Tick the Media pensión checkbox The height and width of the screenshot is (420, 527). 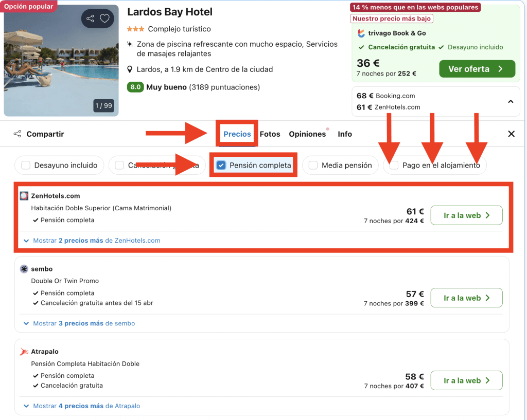click(313, 166)
